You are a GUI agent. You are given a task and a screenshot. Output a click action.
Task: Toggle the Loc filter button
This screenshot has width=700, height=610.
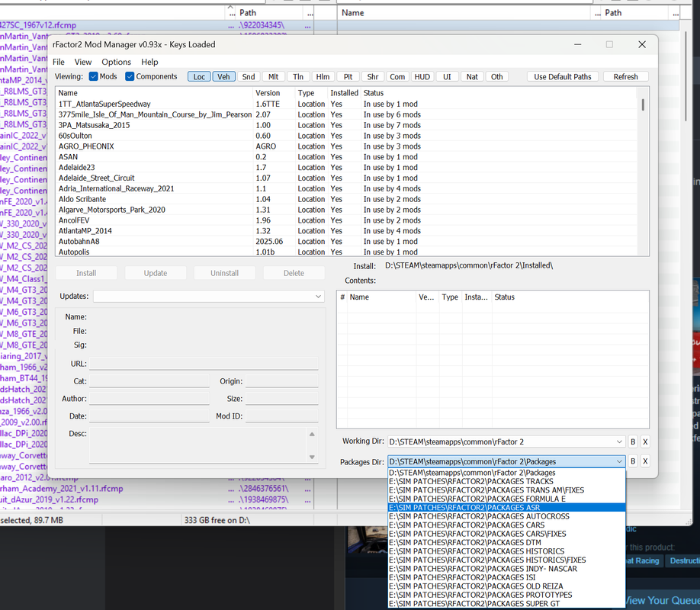tap(199, 77)
